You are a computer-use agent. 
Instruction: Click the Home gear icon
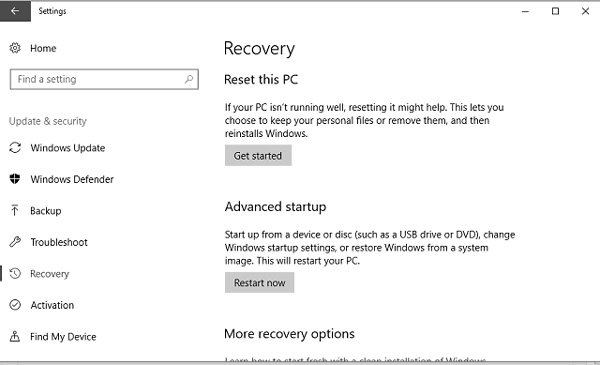[15, 48]
